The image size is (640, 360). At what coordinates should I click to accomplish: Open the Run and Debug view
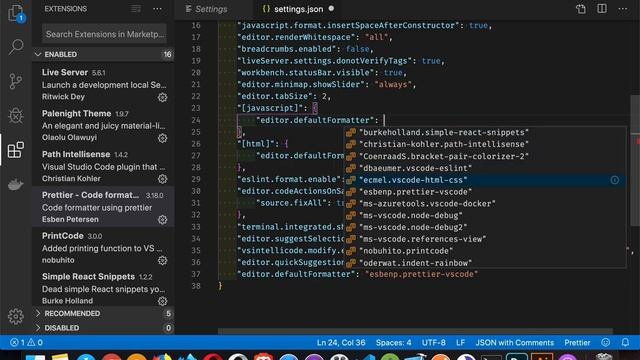click(x=16, y=116)
